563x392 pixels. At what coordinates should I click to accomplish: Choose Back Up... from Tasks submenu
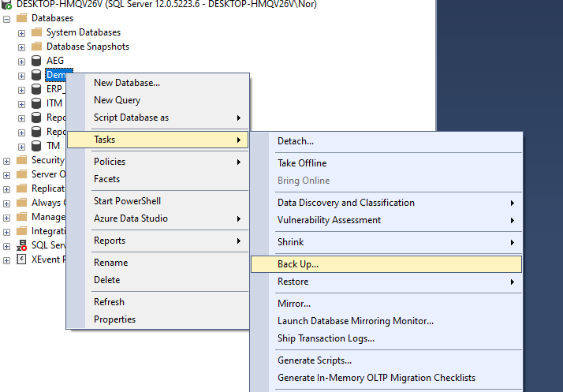(298, 264)
